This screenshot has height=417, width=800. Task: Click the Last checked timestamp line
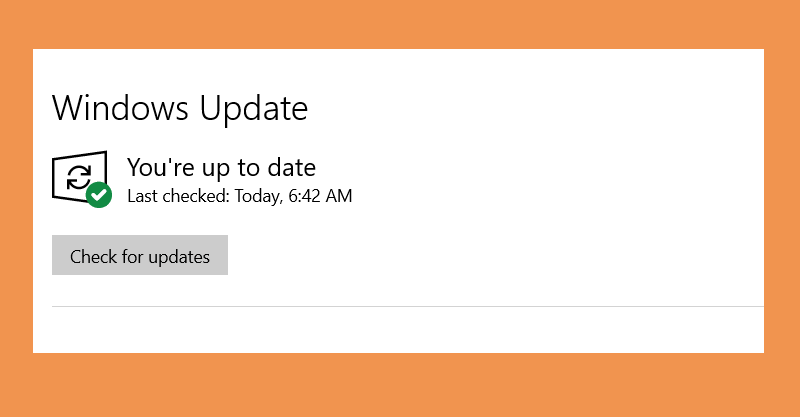click(240, 196)
